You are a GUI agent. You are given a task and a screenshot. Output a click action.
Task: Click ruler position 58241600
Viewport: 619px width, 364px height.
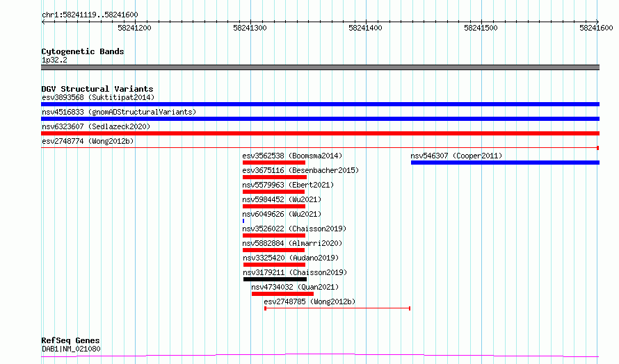coord(596,28)
